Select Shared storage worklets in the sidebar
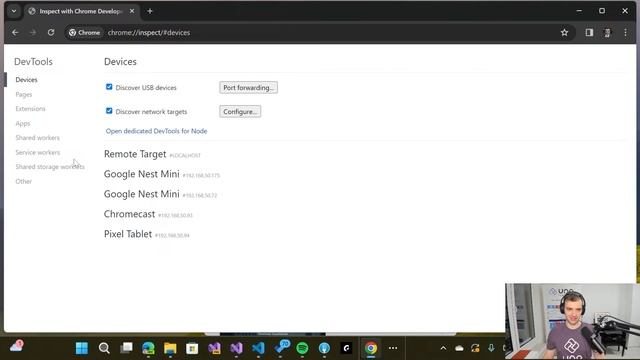This screenshot has width=640, height=360. coord(50,167)
